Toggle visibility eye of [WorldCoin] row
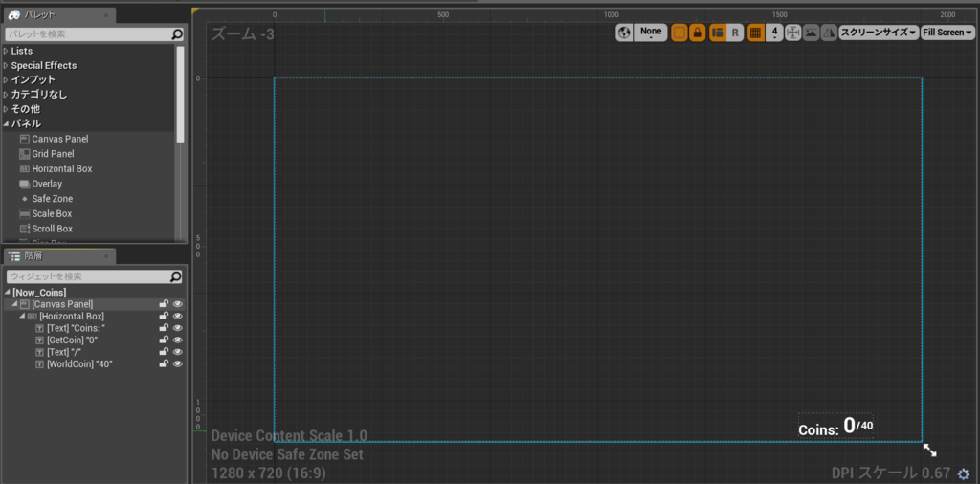Viewport: 980px width, 484px height. tap(177, 363)
